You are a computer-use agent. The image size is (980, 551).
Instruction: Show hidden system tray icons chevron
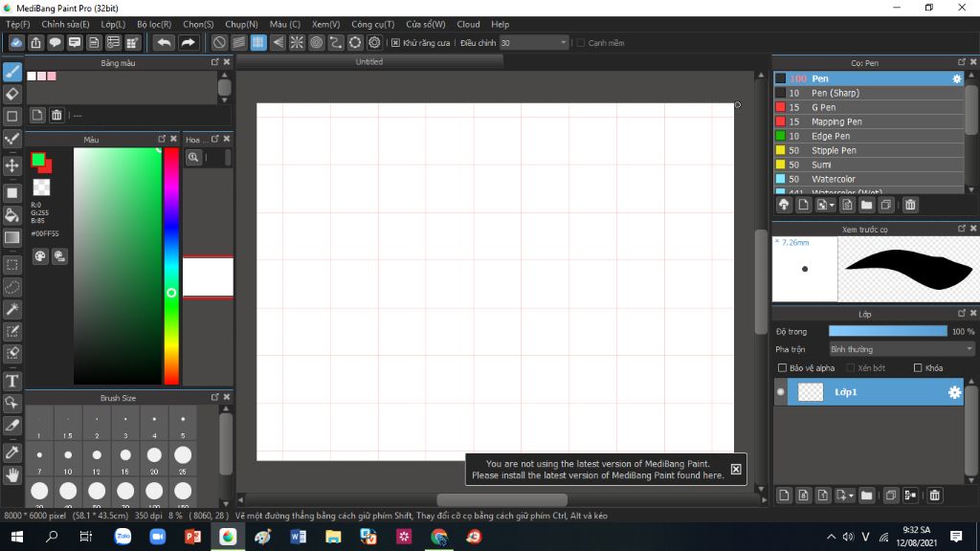click(831, 537)
